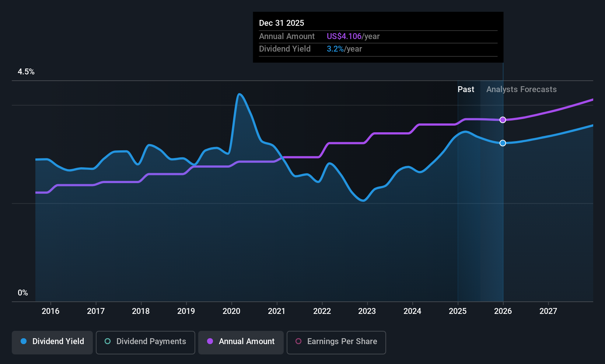The width and height of the screenshot is (605, 364).
Task: Click the 2024 x-axis label
Action: point(412,311)
